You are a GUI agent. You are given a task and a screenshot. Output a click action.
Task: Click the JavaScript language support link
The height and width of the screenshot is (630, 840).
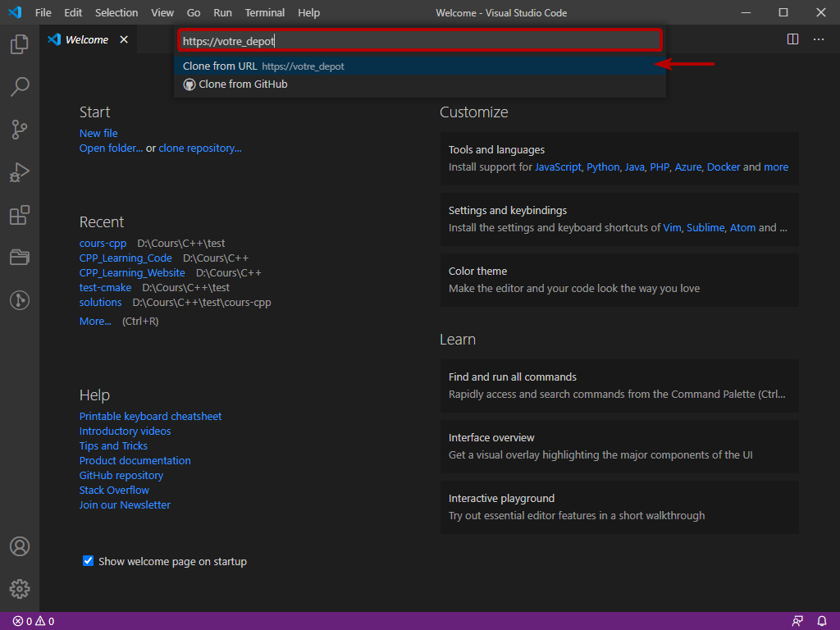point(558,167)
